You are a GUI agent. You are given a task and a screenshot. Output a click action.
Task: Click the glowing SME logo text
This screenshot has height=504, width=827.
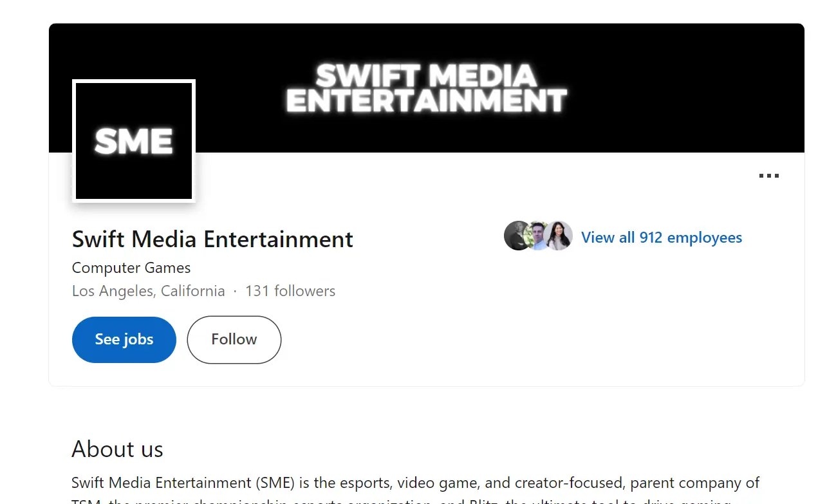point(133,140)
